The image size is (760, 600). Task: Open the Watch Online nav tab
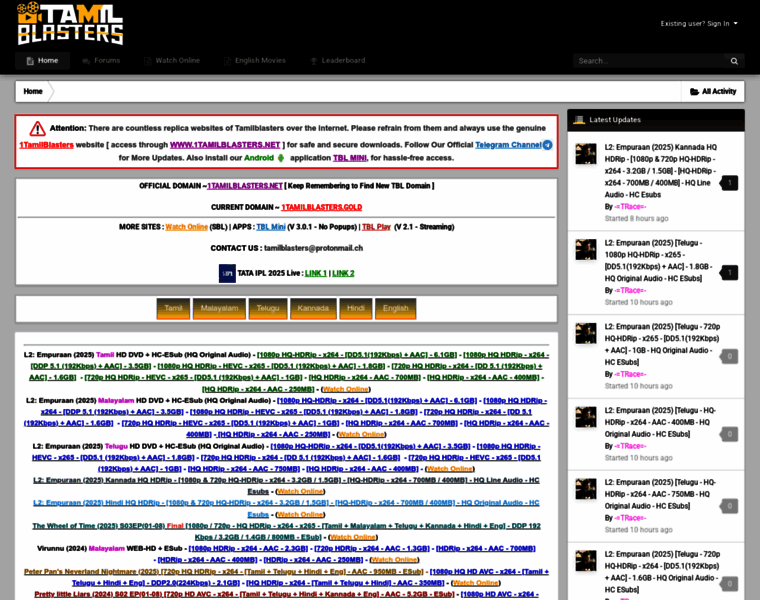pyautogui.click(x=172, y=61)
